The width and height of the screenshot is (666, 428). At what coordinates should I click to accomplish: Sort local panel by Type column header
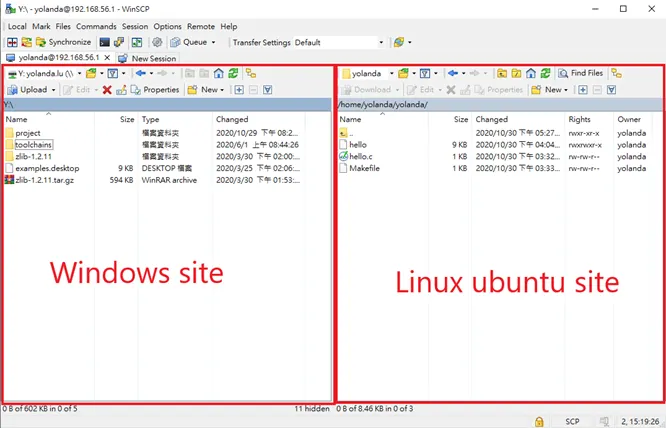click(x=175, y=119)
